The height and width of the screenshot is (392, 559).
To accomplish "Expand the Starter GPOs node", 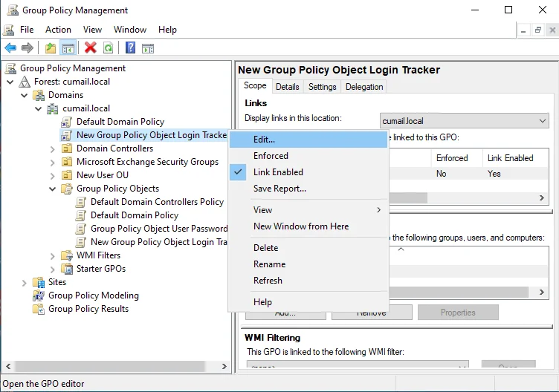I will pyautogui.click(x=52, y=269).
